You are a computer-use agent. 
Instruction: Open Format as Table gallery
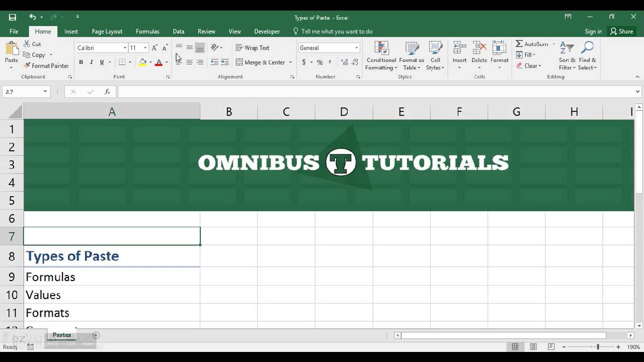pos(412,56)
